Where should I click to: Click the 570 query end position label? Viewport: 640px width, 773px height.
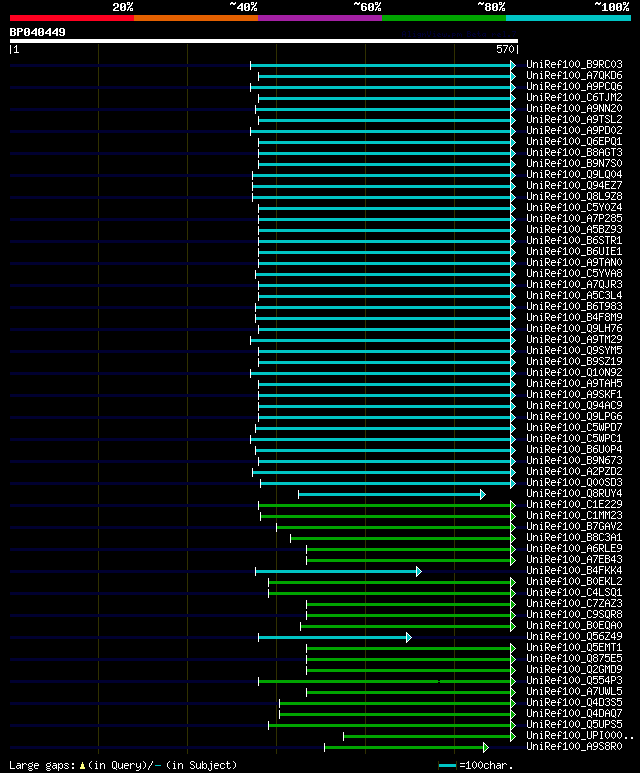click(x=505, y=49)
